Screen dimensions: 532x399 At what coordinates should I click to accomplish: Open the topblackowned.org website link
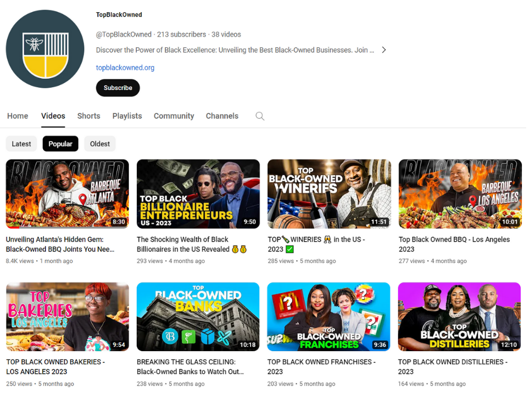(125, 68)
